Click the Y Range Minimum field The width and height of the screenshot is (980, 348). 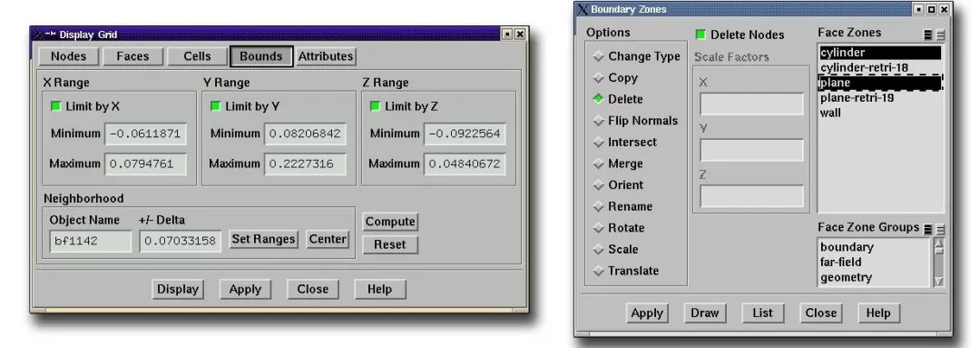pos(304,134)
